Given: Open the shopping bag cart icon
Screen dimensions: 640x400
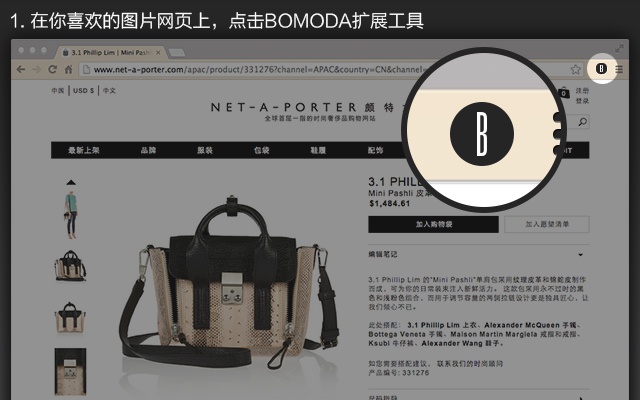Looking at the screenshot, I should tap(563, 93).
